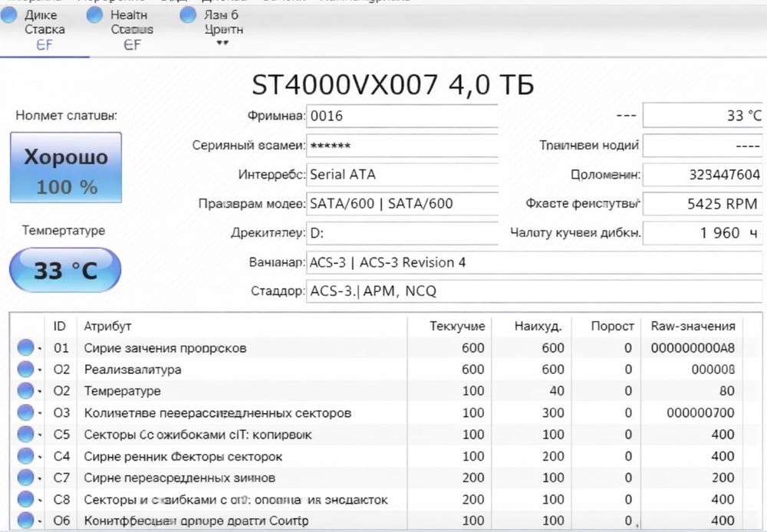This screenshot has width=767, height=532.
Task: Switch to the Дике Ставка disk tab
Action: 44,29
